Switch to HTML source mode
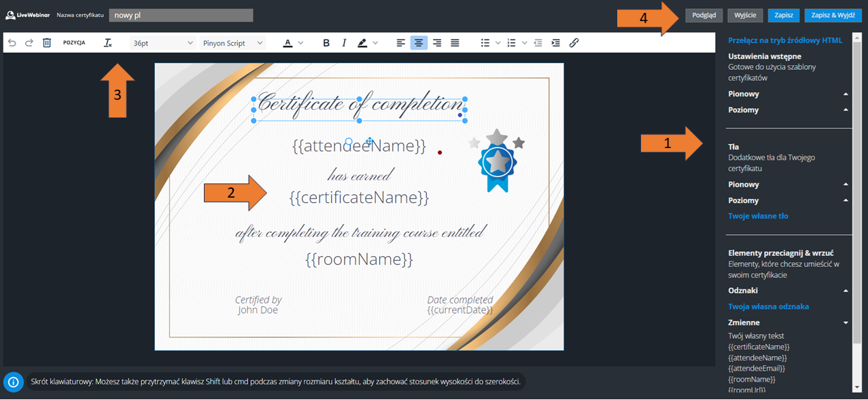The width and height of the screenshot is (868, 400). tap(785, 41)
